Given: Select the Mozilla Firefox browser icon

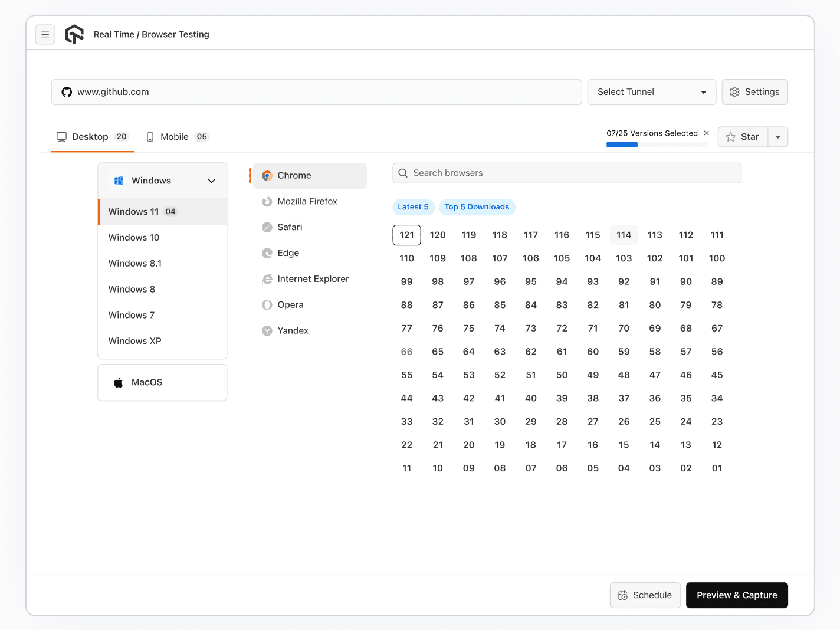Looking at the screenshot, I should pyautogui.click(x=267, y=201).
